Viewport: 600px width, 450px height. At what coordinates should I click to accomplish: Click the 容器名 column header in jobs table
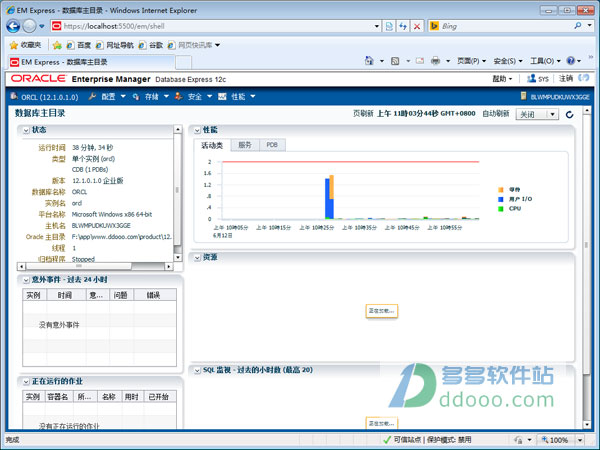coord(58,397)
